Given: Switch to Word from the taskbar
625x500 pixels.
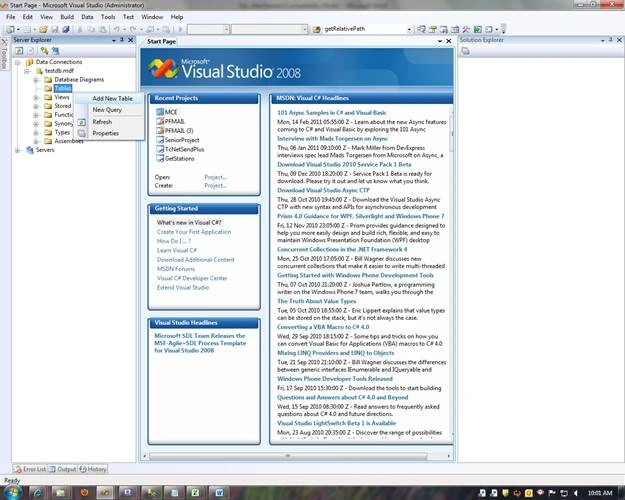Looking at the screenshot, I should (x=219, y=493).
